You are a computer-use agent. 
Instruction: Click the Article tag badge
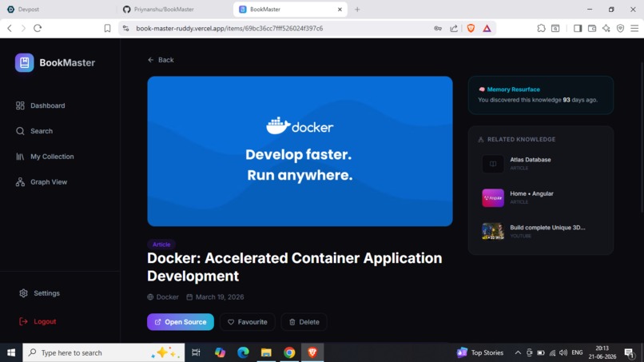tap(161, 245)
